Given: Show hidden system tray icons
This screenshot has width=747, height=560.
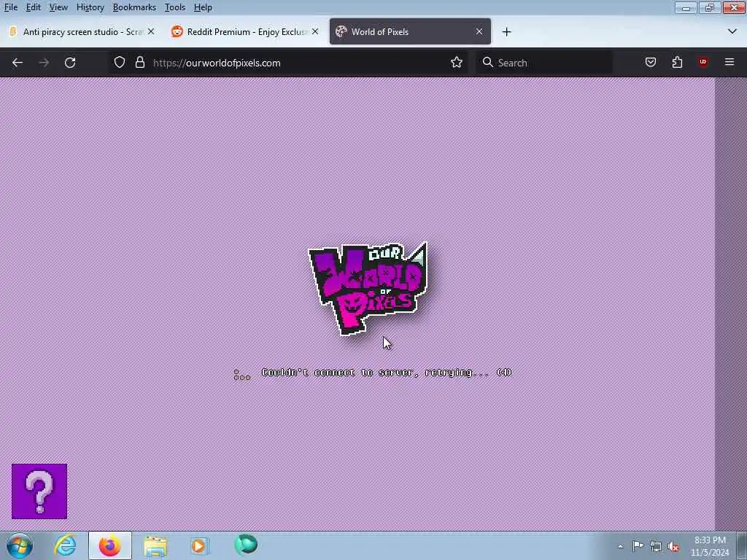Looking at the screenshot, I should coord(620,546).
